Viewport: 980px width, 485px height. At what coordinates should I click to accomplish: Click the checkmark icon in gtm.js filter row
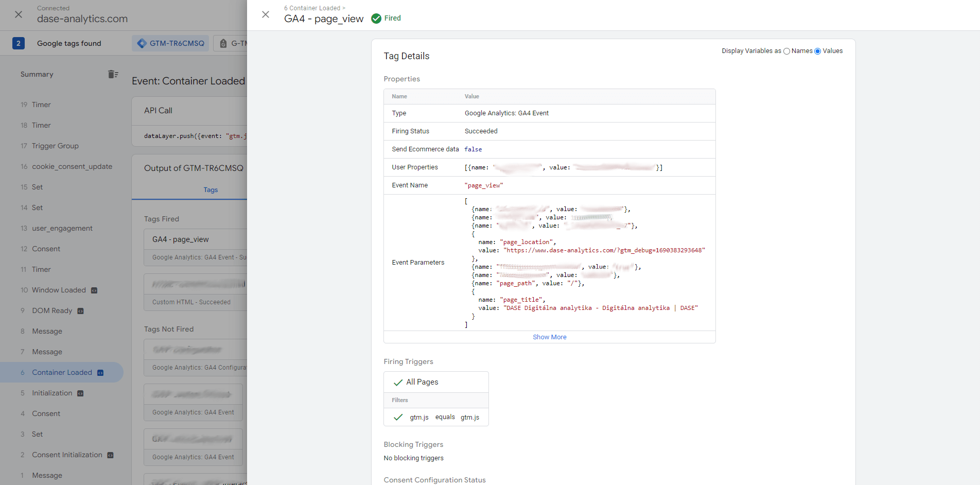(x=398, y=417)
